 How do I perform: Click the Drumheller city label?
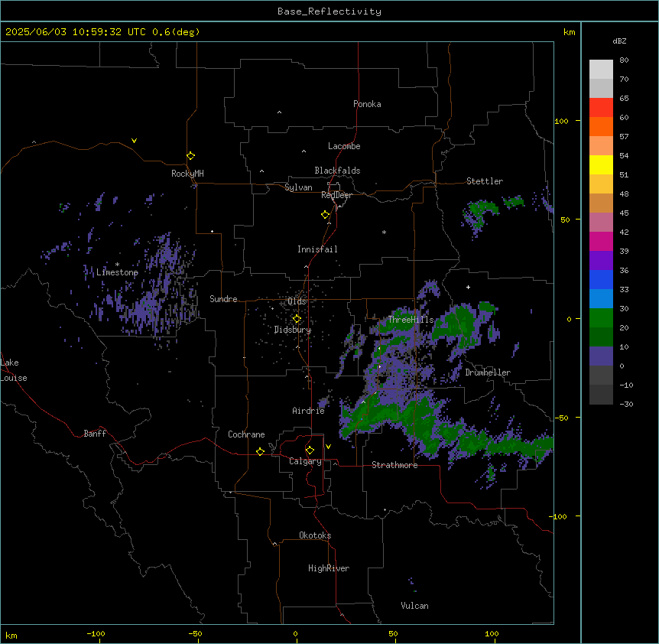pyautogui.click(x=488, y=372)
